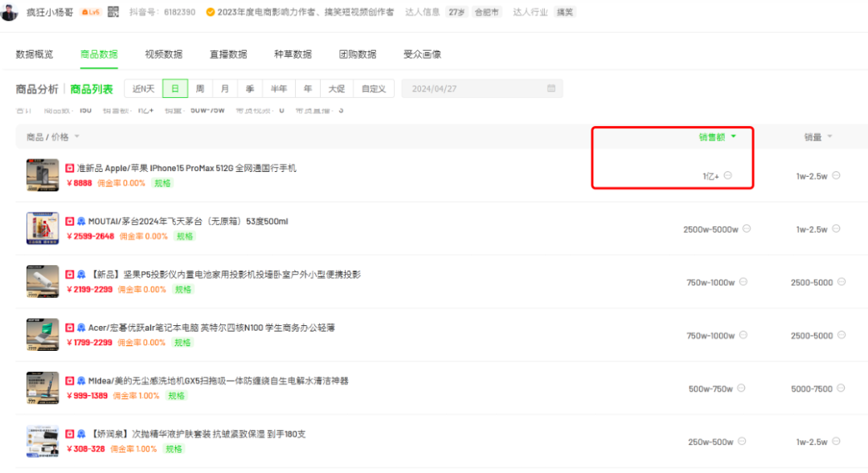Click the Lv5 level badge

[91, 12]
